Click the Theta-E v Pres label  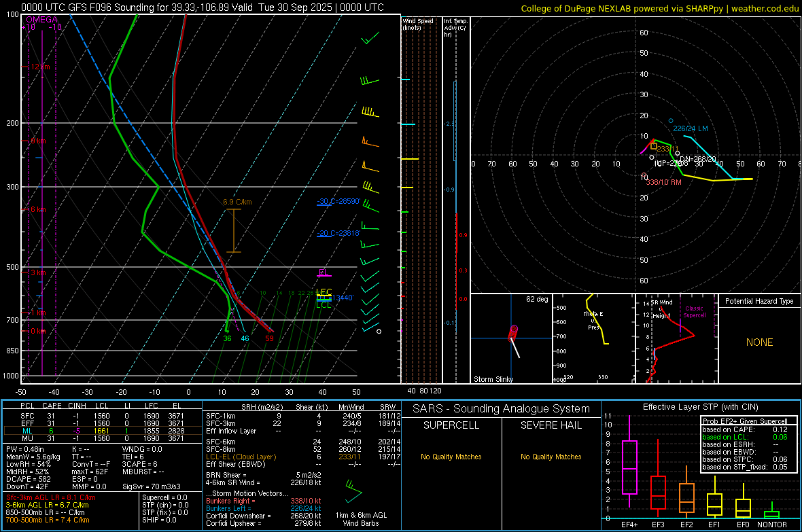pos(593,321)
